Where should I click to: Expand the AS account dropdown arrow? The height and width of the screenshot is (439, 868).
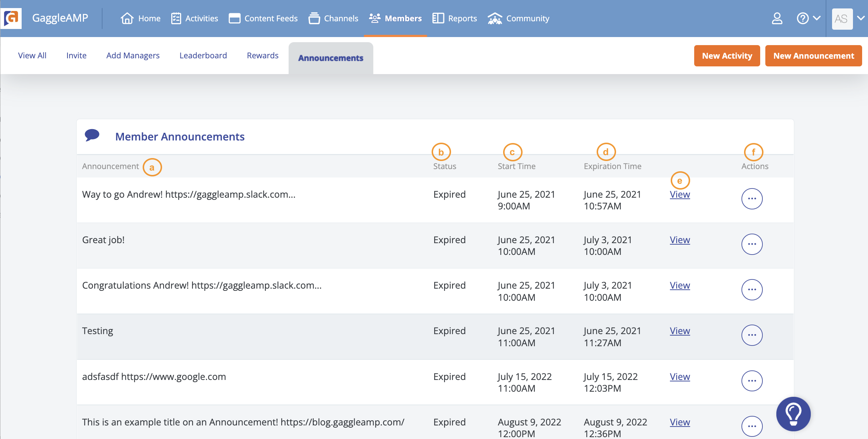pyautogui.click(x=861, y=18)
